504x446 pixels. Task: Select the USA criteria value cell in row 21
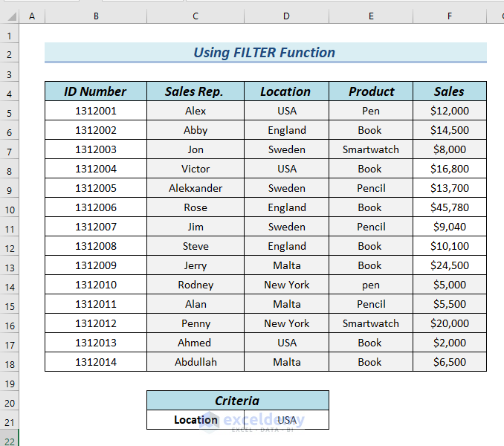click(x=286, y=420)
